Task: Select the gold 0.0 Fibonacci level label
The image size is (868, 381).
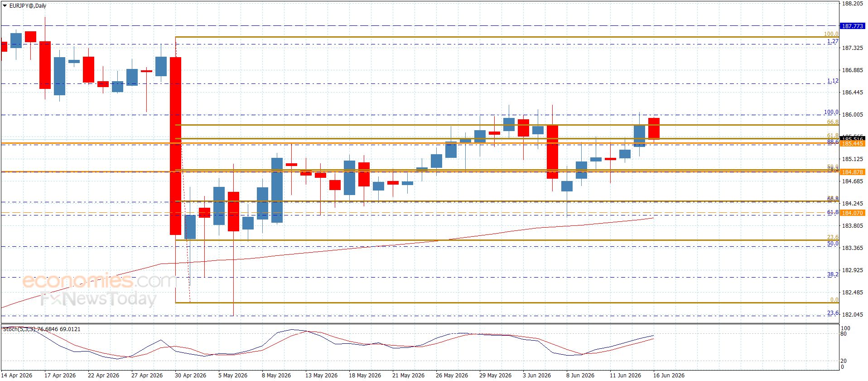Action: [834, 300]
